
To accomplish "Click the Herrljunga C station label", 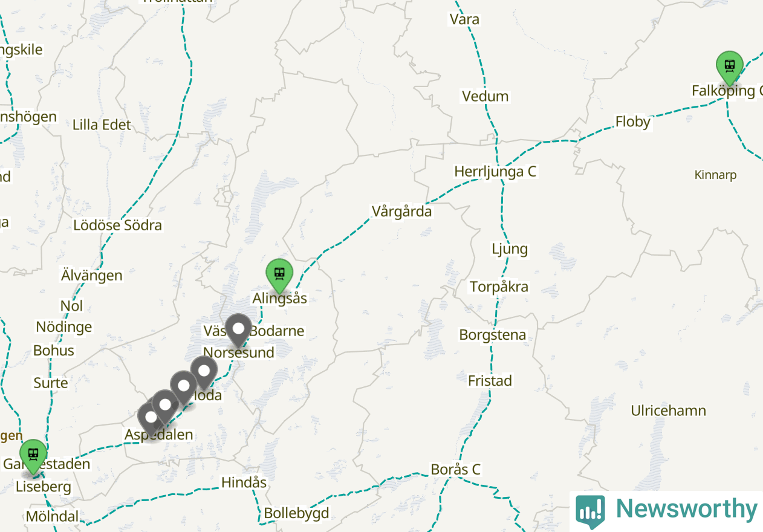I will pyautogui.click(x=495, y=172).
